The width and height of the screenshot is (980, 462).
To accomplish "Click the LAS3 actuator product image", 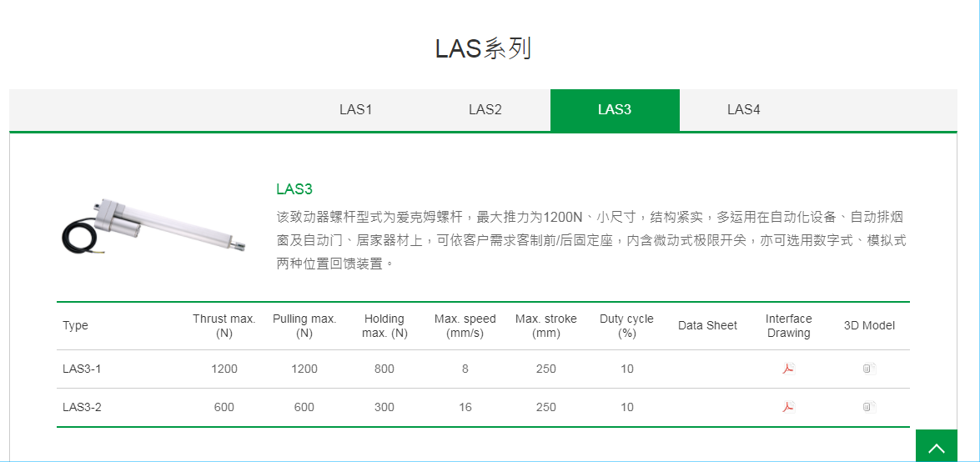I will (x=153, y=226).
